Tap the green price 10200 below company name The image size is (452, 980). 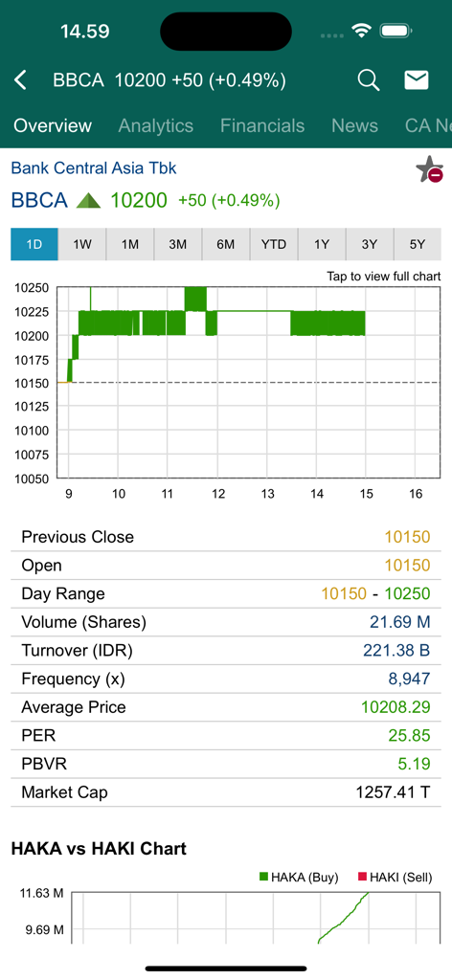tap(139, 201)
